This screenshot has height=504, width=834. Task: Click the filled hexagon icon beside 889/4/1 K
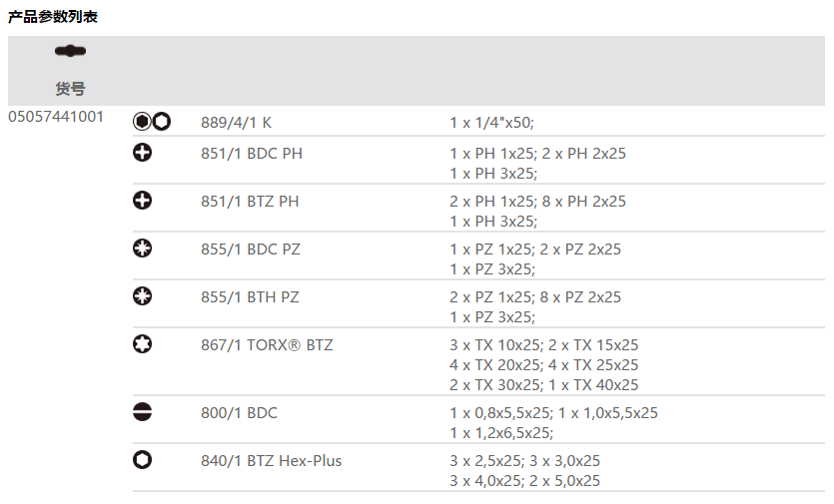(x=142, y=122)
